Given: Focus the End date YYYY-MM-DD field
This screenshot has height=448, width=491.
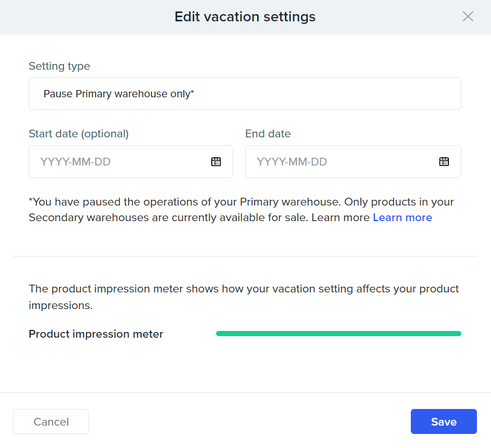Looking at the screenshot, I should pos(353,161).
